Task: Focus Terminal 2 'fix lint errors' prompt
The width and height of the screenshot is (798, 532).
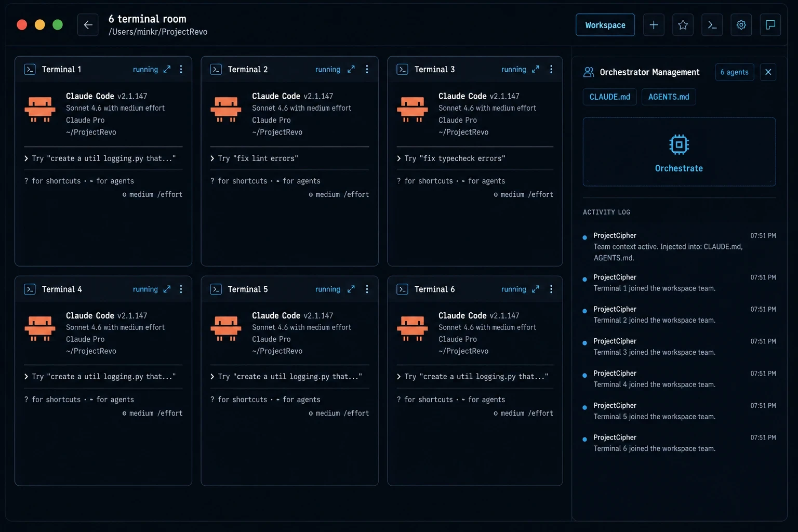Action: pyautogui.click(x=289, y=158)
